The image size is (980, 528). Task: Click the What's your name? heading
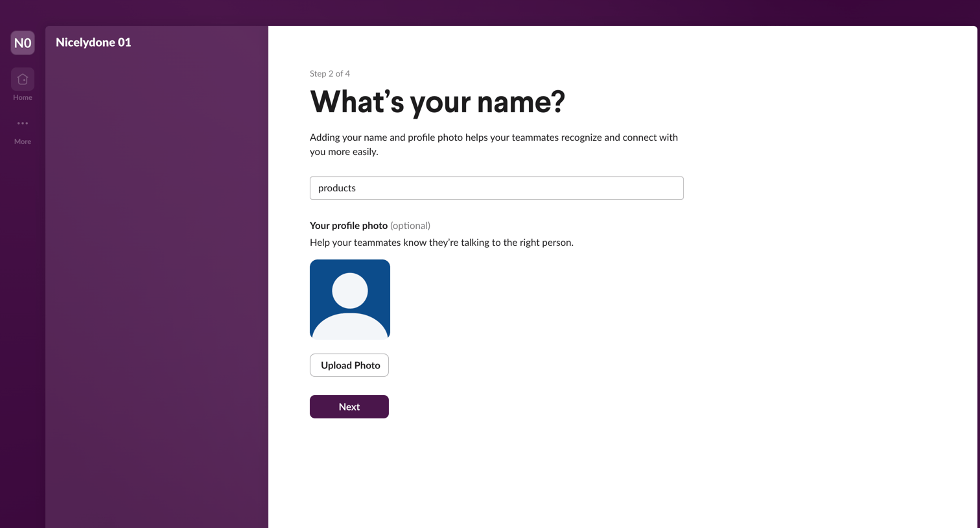(437, 102)
